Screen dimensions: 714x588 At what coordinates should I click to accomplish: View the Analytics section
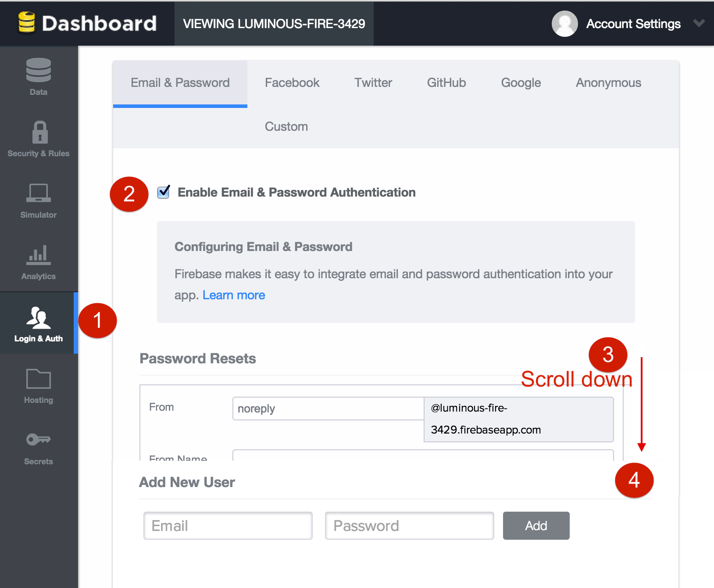[38, 261]
